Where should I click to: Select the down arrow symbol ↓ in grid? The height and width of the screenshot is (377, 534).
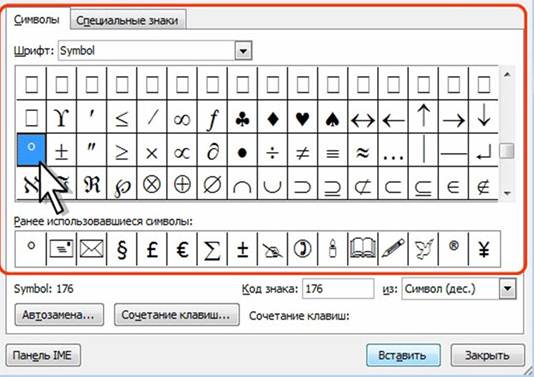click(484, 117)
